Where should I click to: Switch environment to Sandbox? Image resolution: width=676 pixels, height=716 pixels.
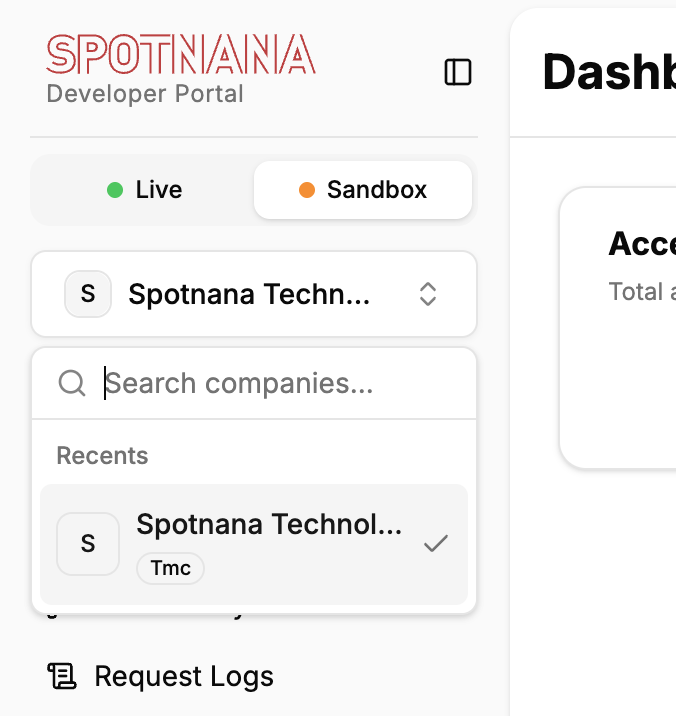(x=363, y=190)
